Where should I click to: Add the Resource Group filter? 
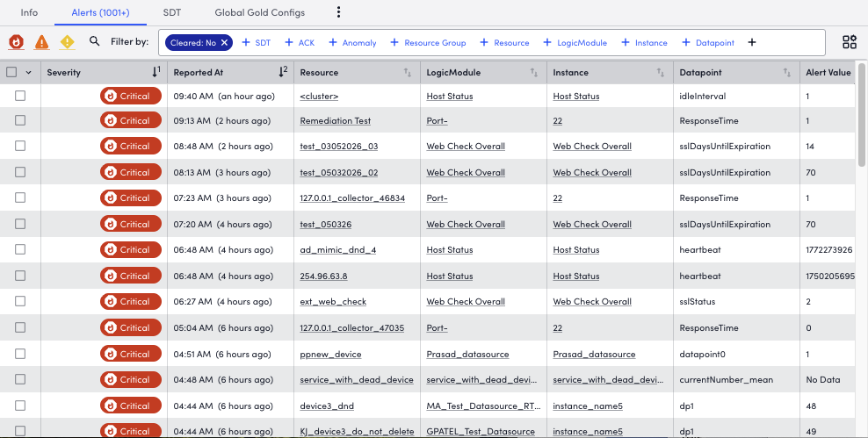(428, 42)
